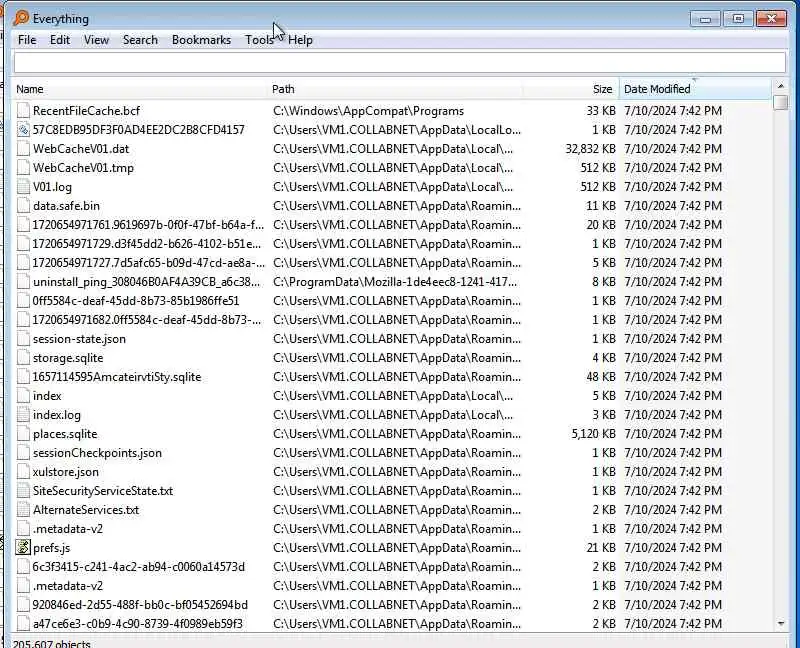Viewport: 800px width, 648px height.
Task: Select the WebCacheV01.dat file name
Action: coord(81,148)
